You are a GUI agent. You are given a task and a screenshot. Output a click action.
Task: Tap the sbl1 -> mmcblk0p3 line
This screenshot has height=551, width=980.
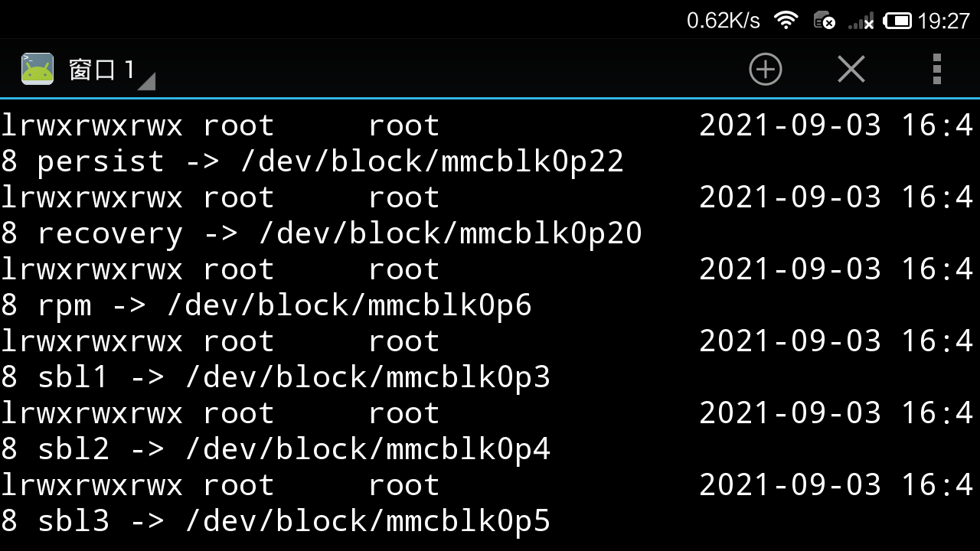tap(276, 377)
